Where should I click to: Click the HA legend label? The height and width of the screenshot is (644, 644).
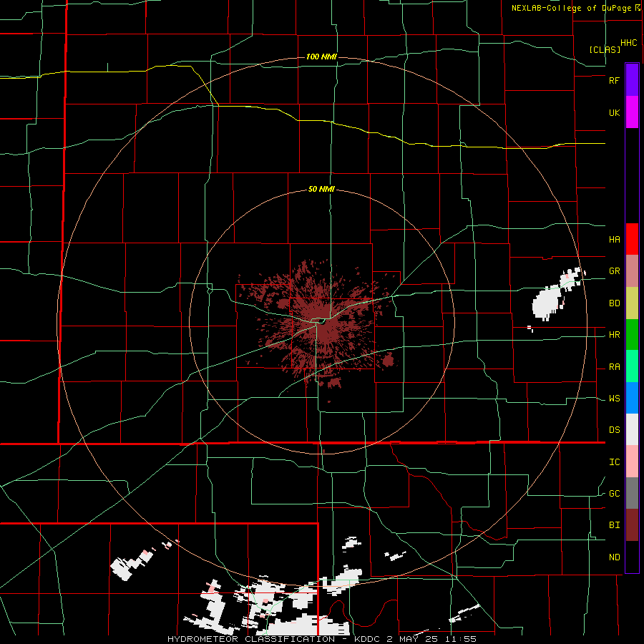pos(614,240)
